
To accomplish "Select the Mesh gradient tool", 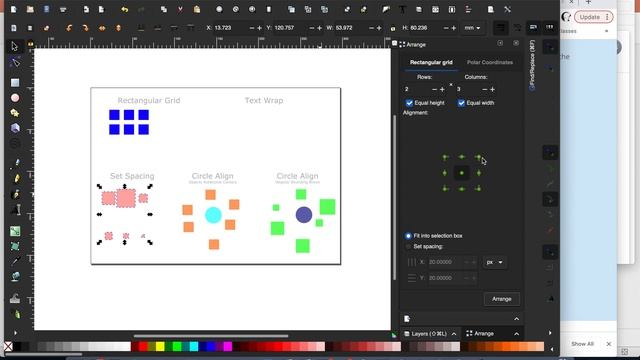I will pyautogui.click(x=15, y=247).
